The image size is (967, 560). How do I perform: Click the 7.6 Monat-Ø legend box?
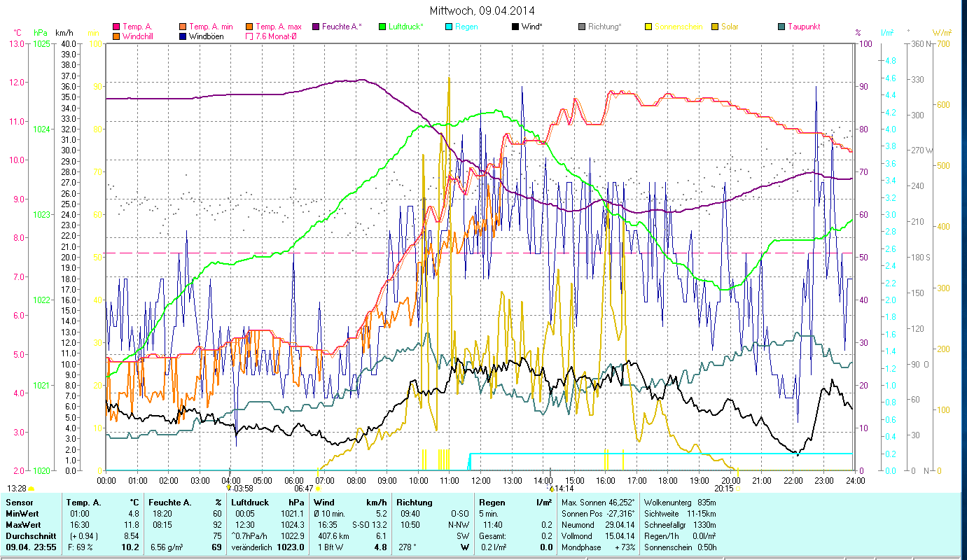(x=249, y=36)
